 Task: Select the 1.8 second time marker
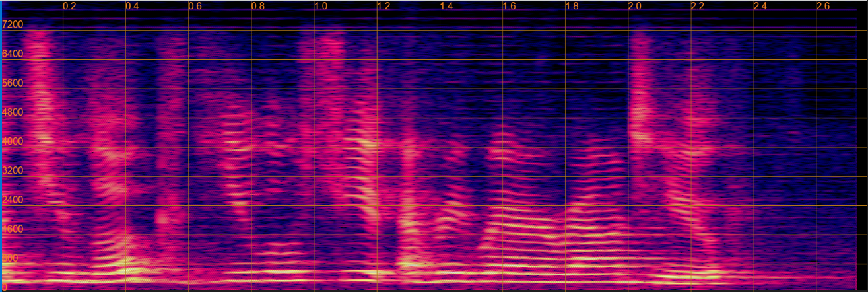point(572,6)
